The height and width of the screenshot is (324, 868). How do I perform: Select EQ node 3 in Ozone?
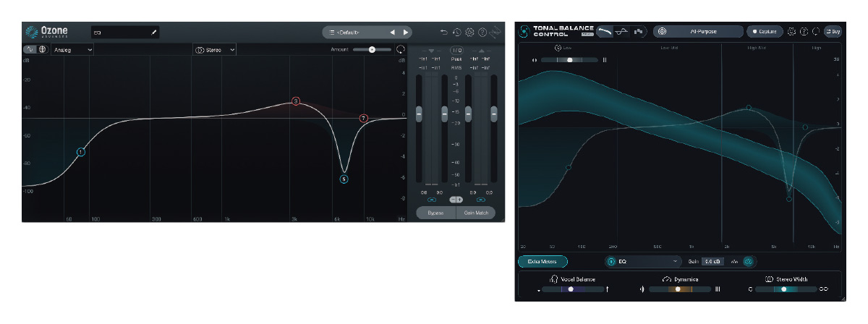point(296,101)
